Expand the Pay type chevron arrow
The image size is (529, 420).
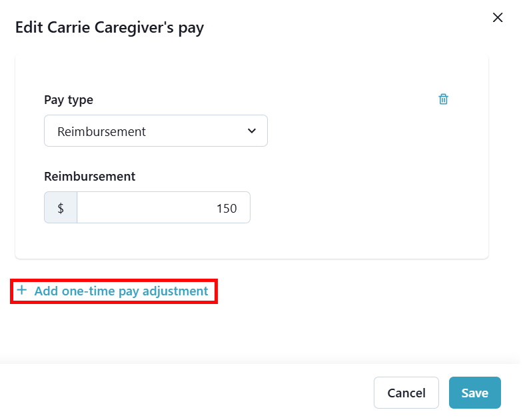(251, 131)
